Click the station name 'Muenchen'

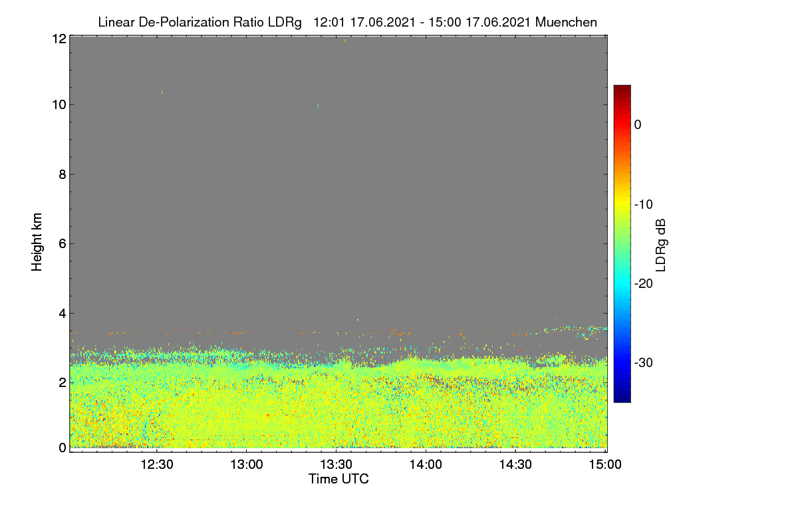pos(566,22)
